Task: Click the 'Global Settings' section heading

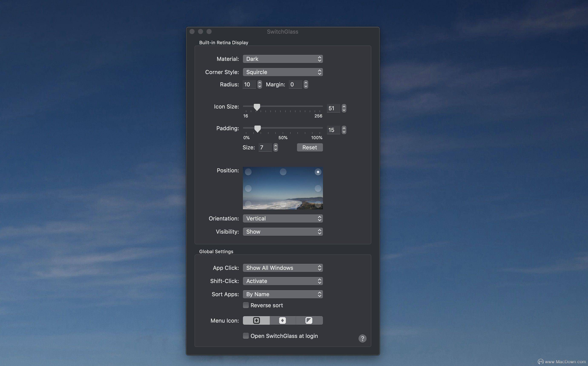Action: pos(216,252)
